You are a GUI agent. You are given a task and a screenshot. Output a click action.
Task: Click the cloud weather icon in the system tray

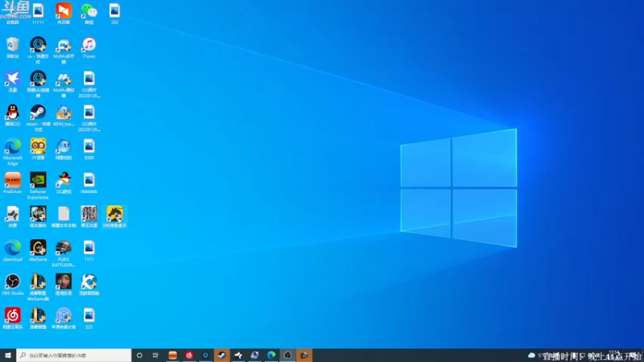click(531, 355)
